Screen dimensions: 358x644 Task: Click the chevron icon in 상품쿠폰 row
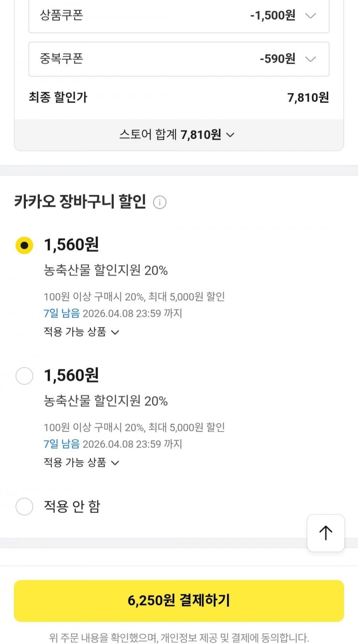pos(310,16)
